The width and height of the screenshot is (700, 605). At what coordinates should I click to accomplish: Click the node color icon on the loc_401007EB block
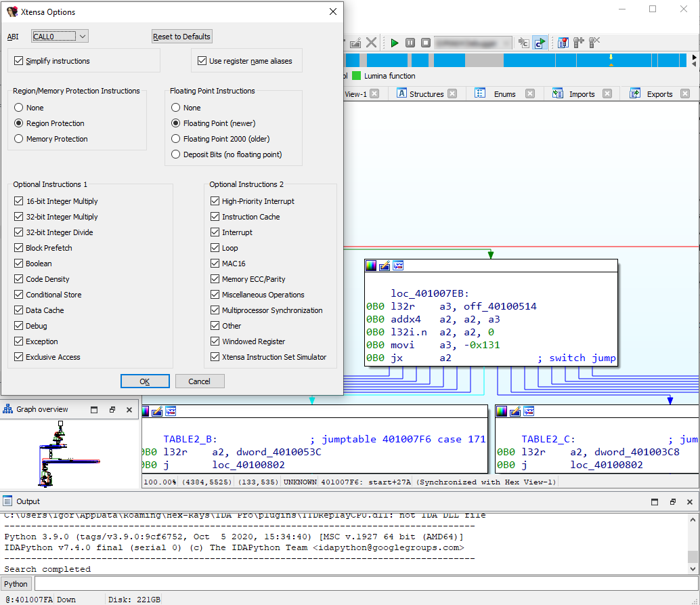coord(371,266)
